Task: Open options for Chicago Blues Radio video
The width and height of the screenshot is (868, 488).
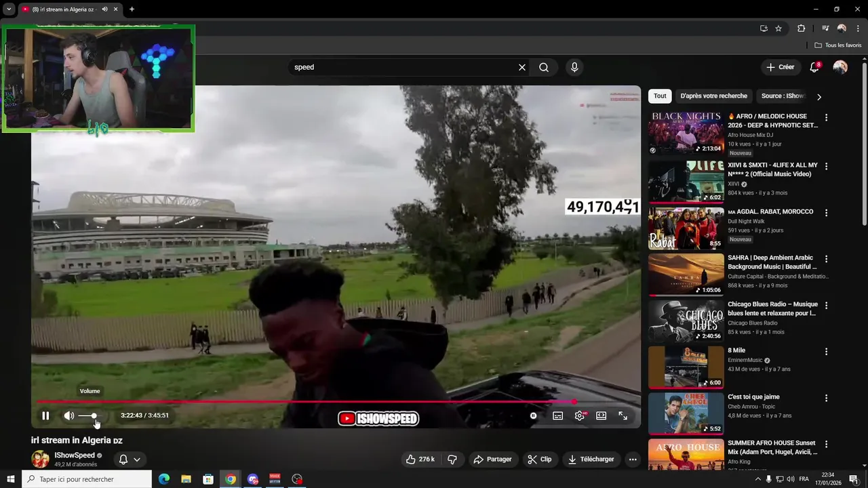Action: pyautogui.click(x=826, y=305)
